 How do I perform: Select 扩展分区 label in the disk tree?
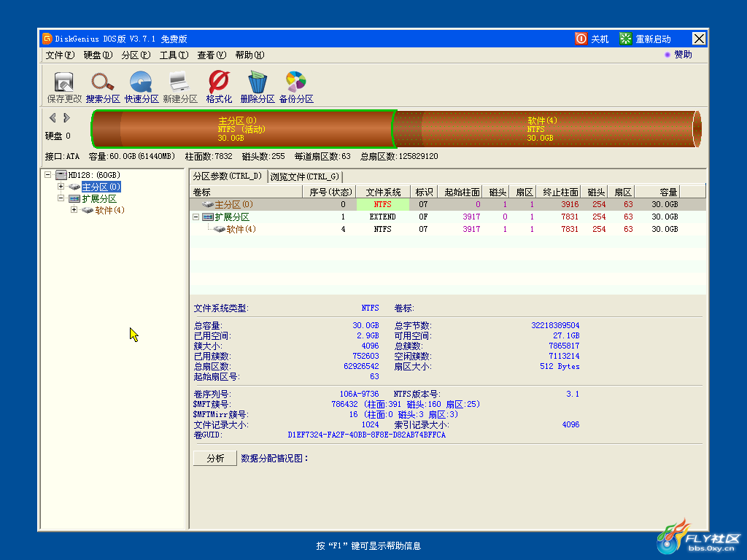click(99, 198)
